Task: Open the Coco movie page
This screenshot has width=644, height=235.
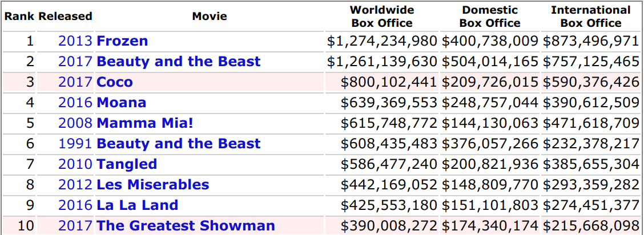Action: (115, 82)
